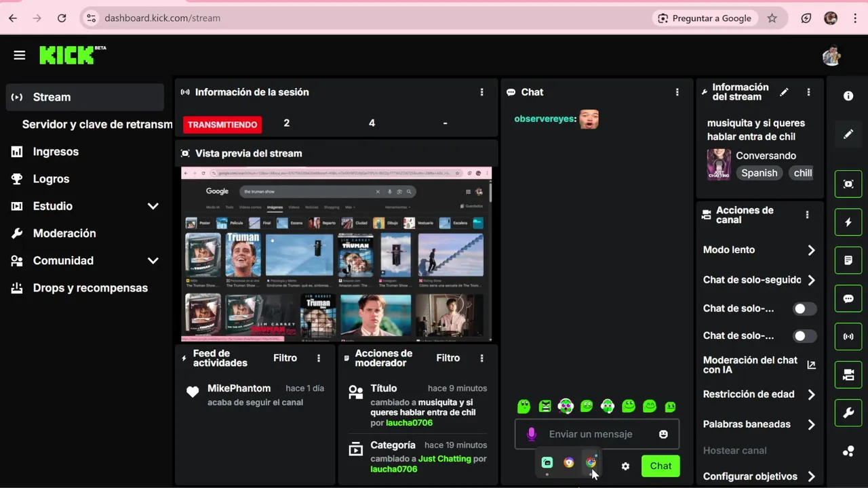Open the emoji picker in the message box
This screenshot has width=868, height=488.
[663, 434]
